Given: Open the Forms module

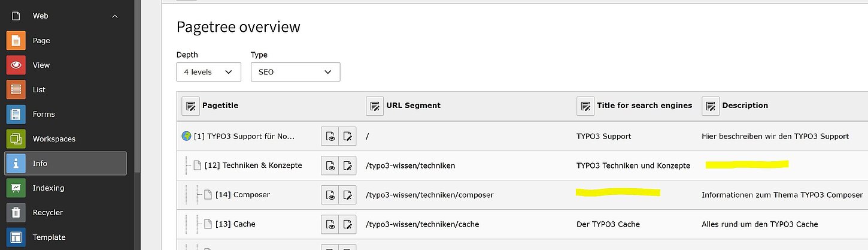Looking at the screenshot, I should click(x=43, y=115).
